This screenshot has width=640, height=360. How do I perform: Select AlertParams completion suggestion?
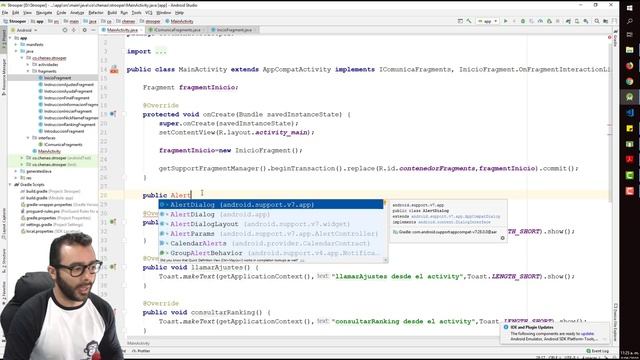(x=271, y=233)
